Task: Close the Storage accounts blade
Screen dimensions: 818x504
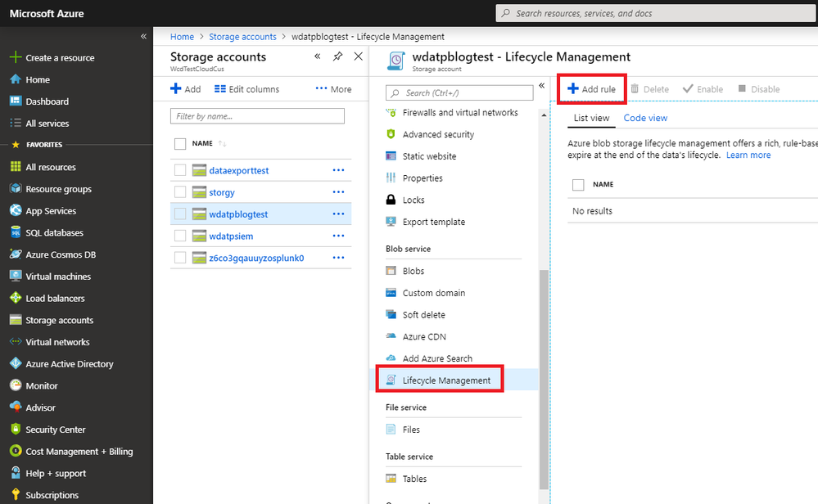Action: pos(359,56)
